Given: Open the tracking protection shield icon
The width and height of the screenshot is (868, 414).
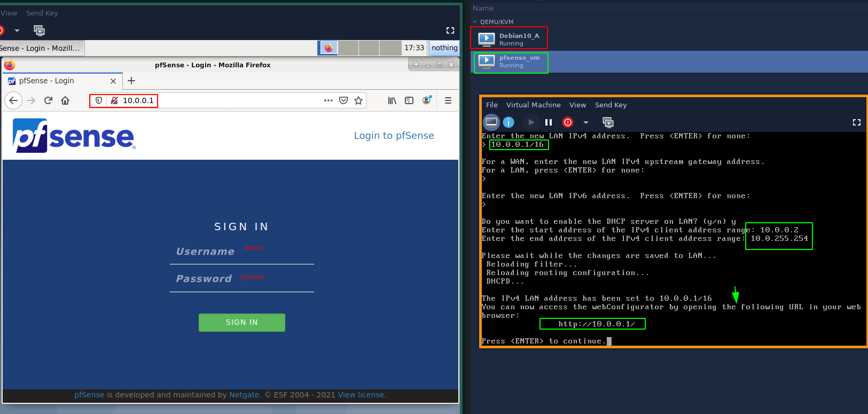Looking at the screenshot, I should pos(99,100).
